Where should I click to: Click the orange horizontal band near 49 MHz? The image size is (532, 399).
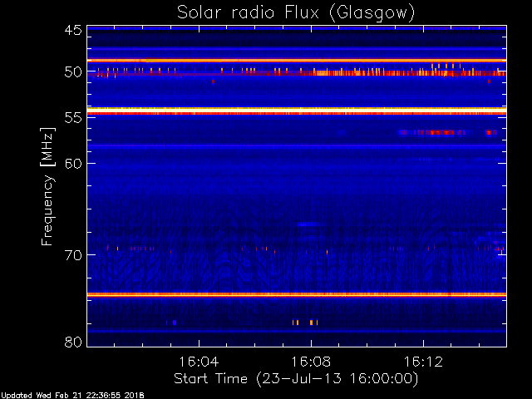tap(297, 61)
